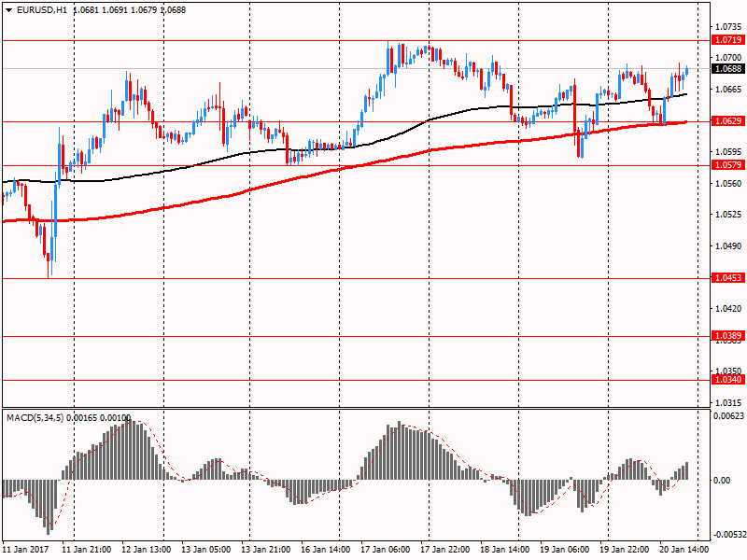Viewport: 747px width, 560px height.
Task: Click the 0.00 zero level on MACD scale
Action: (x=723, y=480)
